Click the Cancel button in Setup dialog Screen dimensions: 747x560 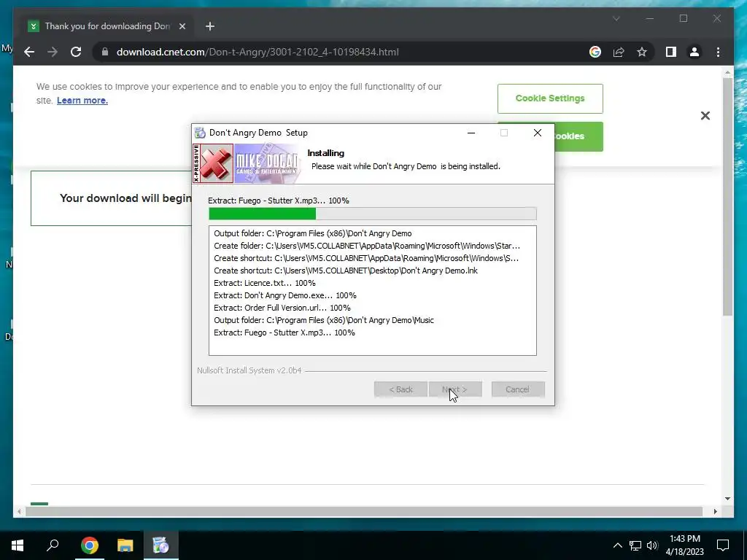518,389
